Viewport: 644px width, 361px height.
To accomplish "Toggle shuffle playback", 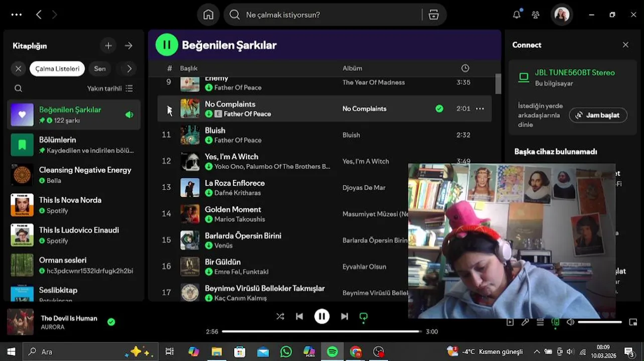I will [280, 316].
